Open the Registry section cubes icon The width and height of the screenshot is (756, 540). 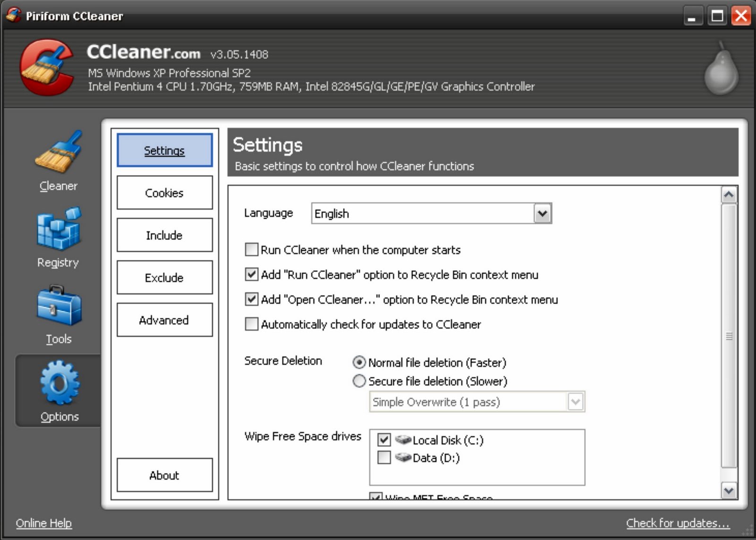click(x=59, y=229)
